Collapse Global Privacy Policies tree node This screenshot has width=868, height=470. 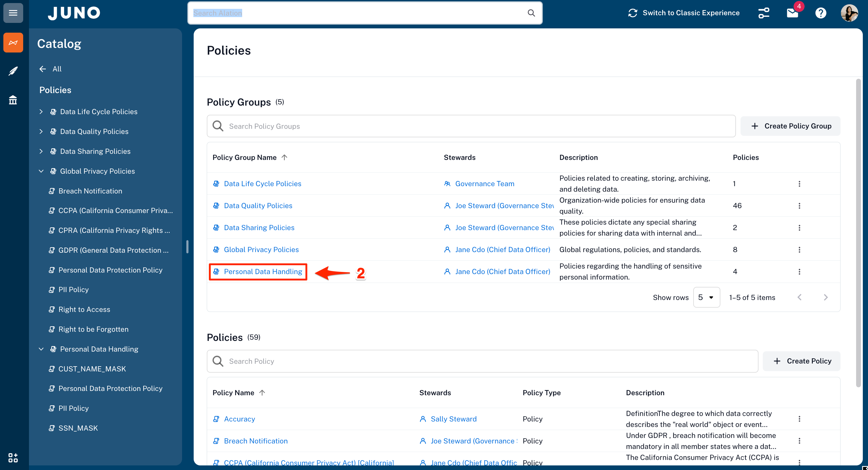click(x=41, y=171)
